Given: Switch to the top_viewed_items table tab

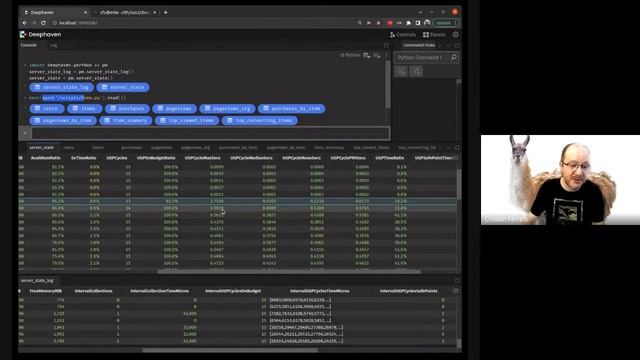Looking at the screenshot, I should [x=371, y=147].
